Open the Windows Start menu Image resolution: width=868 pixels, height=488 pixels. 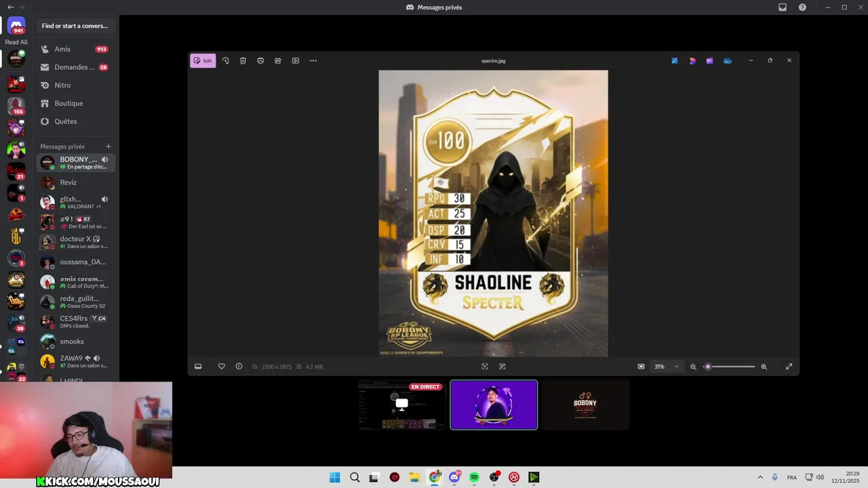[335, 477]
